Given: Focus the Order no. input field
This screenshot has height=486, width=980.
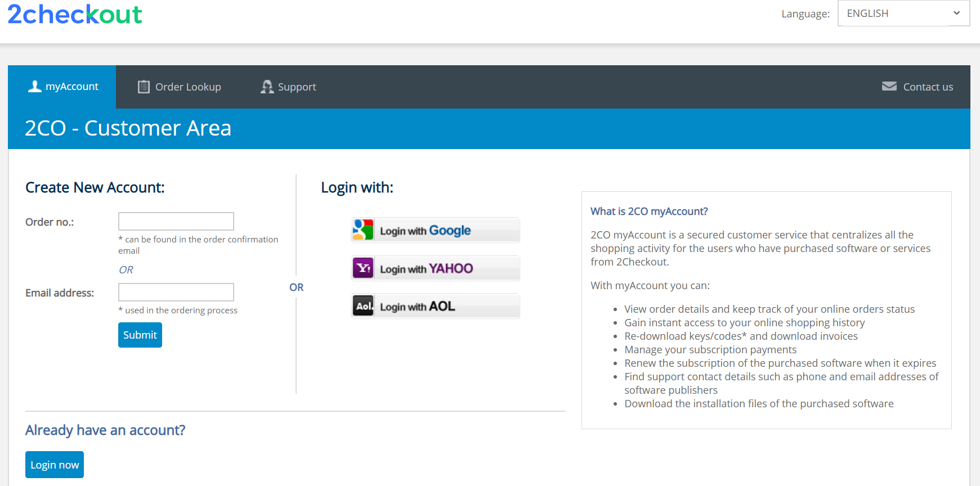Looking at the screenshot, I should (176, 221).
